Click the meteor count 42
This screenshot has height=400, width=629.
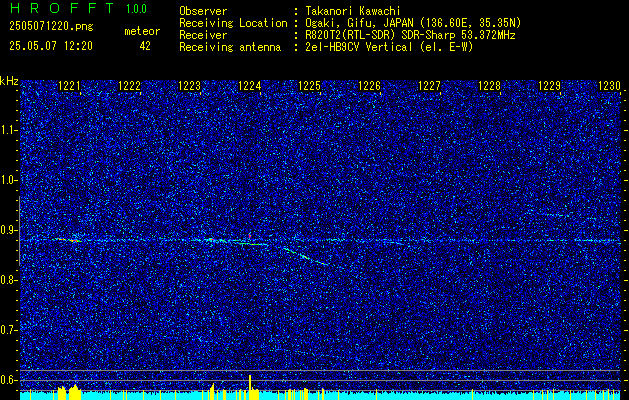pos(145,46)
